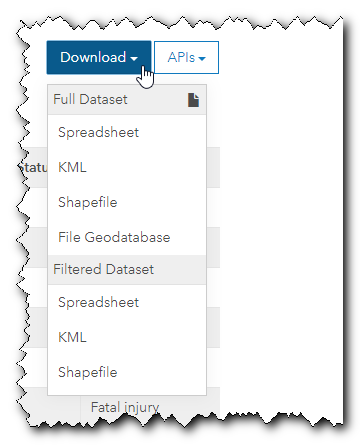Click the Filtered Dataset section header
360x445 pixels.
[x=127, y=269]
